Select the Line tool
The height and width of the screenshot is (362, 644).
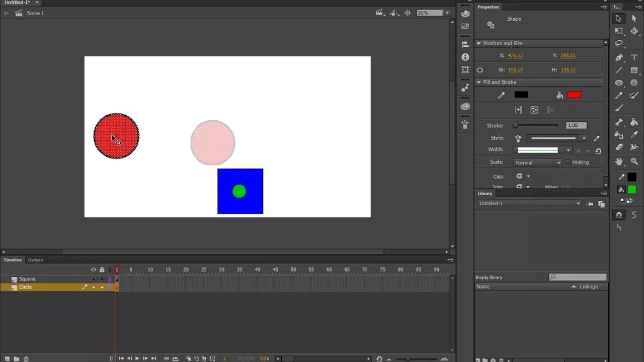pyautogui.click(x=619, y=70)
